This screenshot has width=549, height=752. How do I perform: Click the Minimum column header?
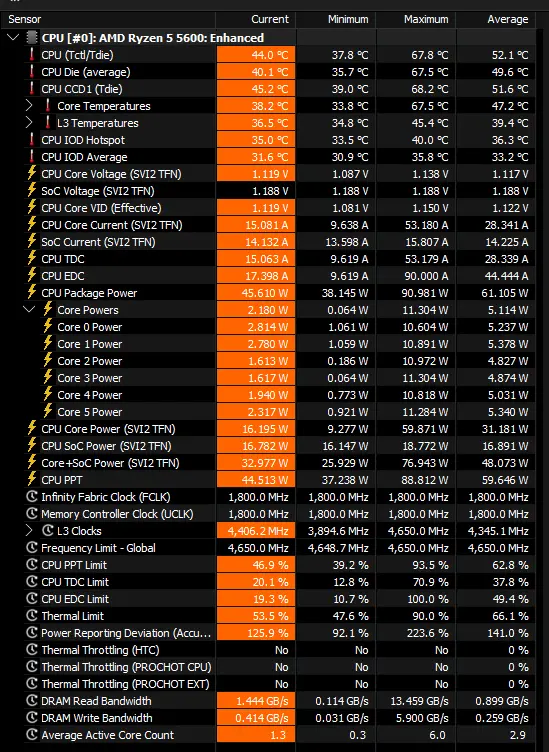pos(348,19)
